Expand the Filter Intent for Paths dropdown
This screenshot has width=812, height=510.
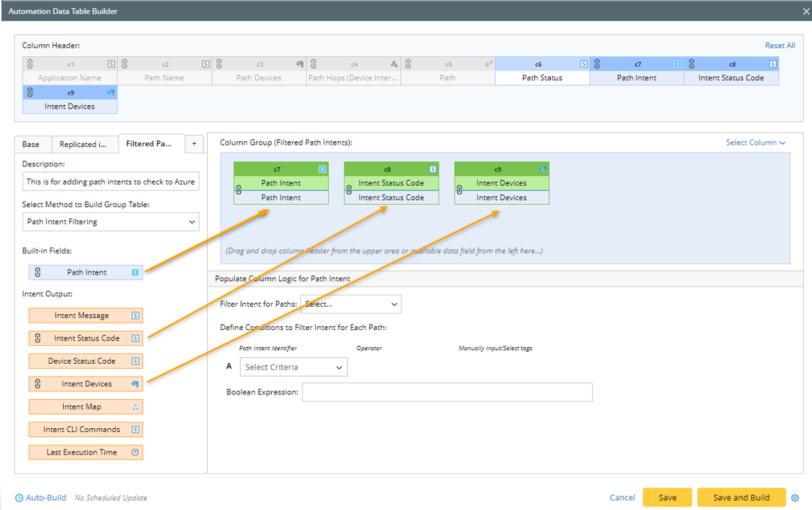coord(350,304)
